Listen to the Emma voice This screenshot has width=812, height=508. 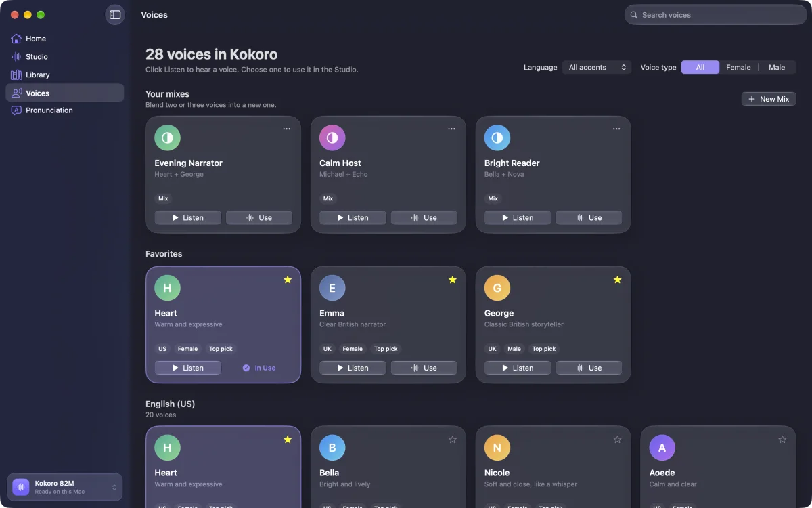tap(353, 368)
